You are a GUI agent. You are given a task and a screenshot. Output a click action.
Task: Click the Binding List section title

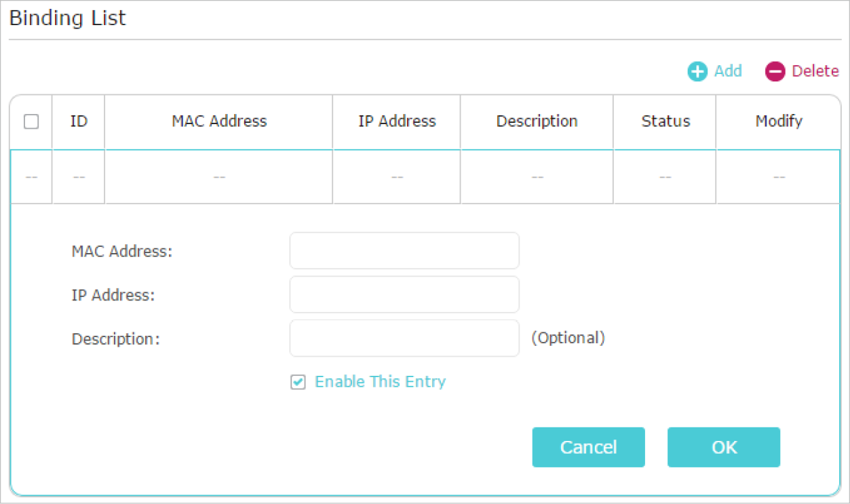[68, 18]
